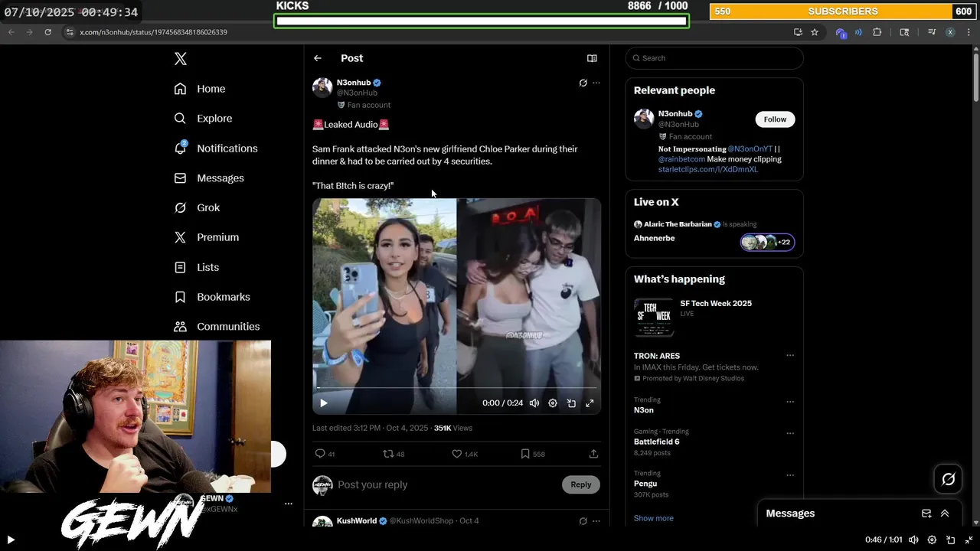
Task: Like the post with 1.4K likes
Action: click(x=456, y=454)
